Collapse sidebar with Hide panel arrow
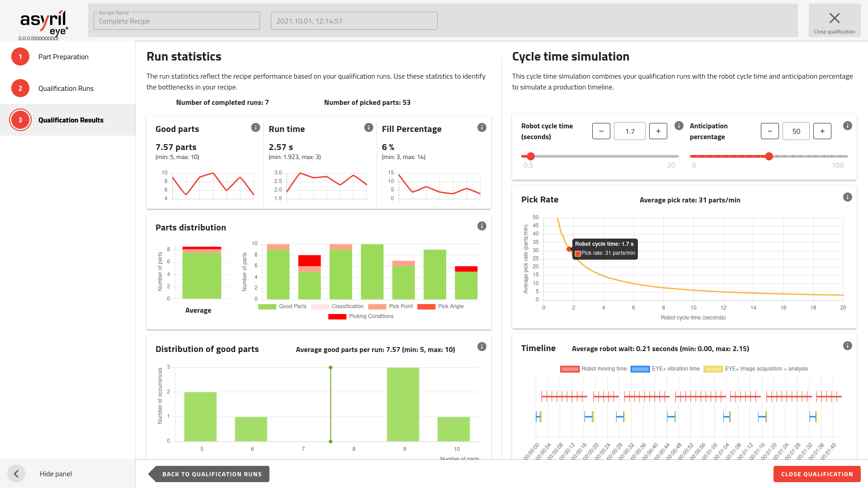The height and width of the screenshot is (488, 868). pos(16,474)
